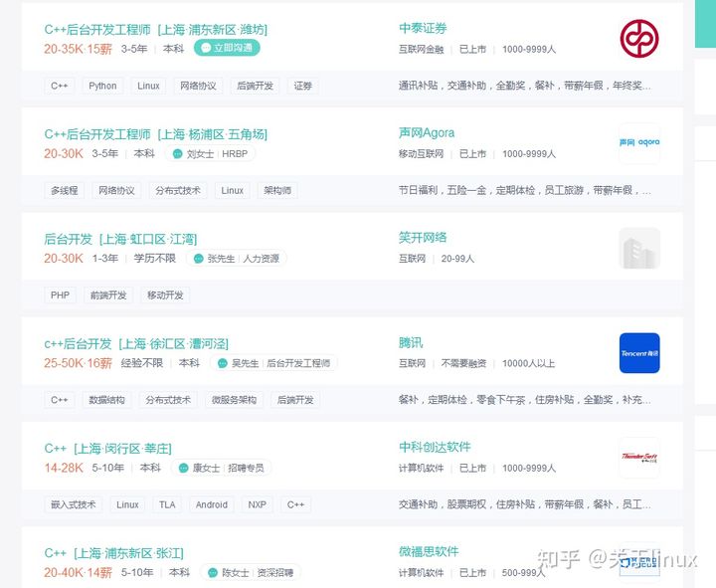Open the 腾讯 company link

pyautogui.click(x=411, y=342)
